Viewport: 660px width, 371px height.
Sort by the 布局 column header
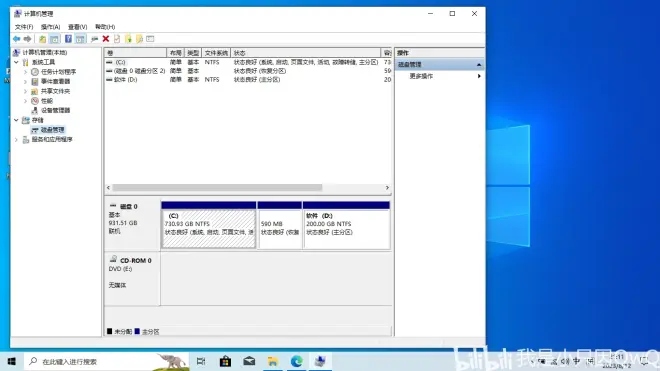[x=176, y=53]
